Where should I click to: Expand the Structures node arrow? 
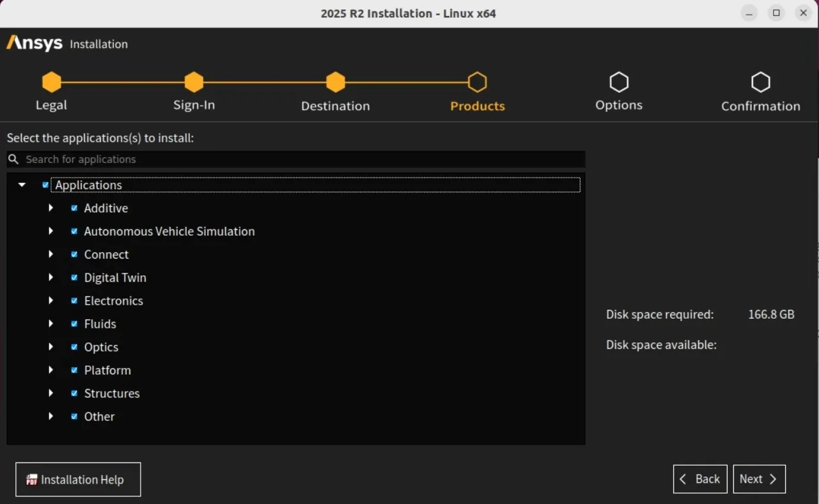pos(51,393)
